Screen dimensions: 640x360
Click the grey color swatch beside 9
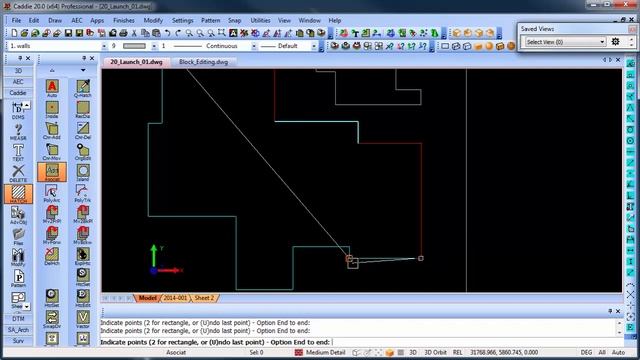(x=134, y=46)
